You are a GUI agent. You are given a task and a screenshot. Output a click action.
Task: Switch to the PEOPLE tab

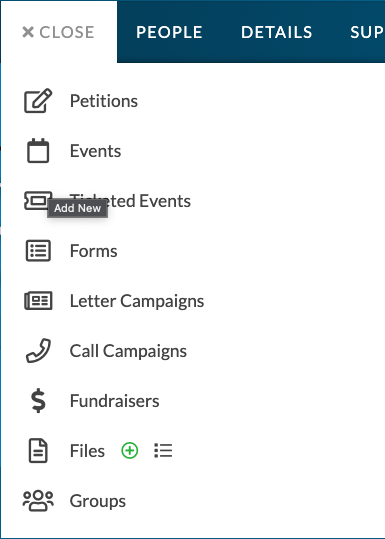(169, 32)
